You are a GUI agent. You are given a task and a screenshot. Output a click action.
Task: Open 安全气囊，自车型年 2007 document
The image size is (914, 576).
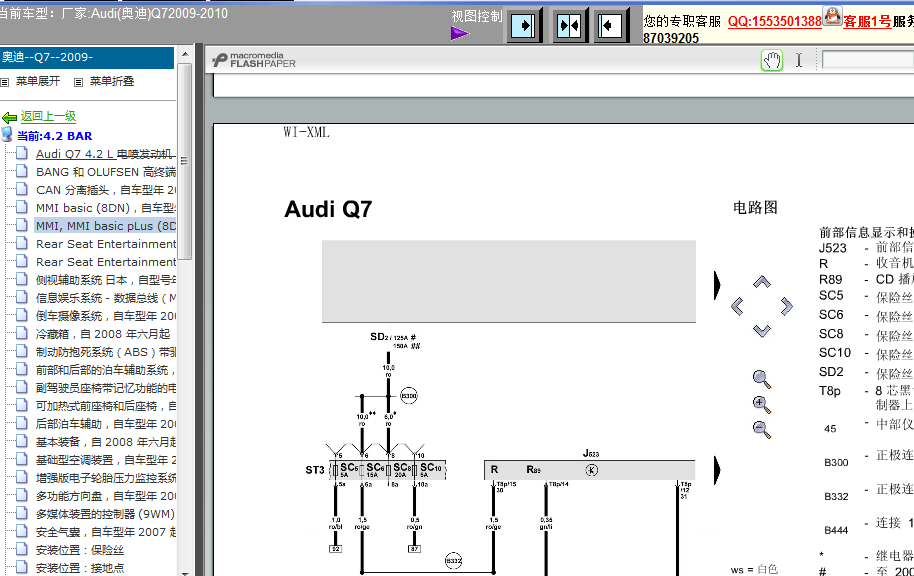106,532
